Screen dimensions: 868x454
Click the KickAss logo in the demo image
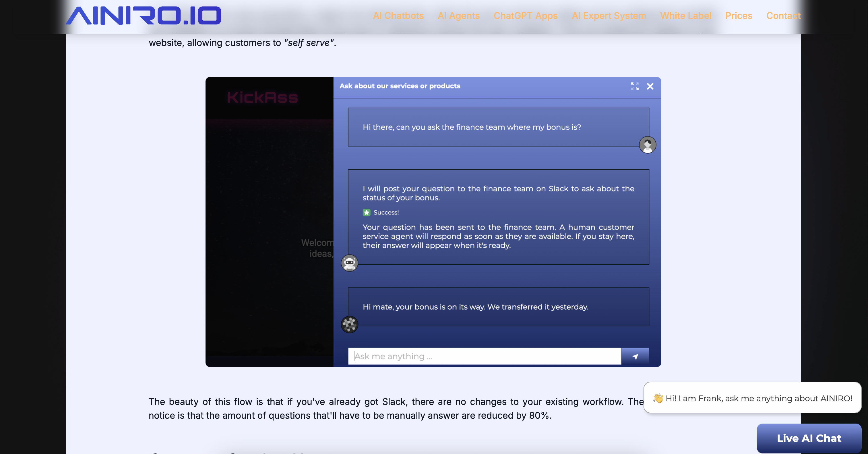tap(262, 98)
